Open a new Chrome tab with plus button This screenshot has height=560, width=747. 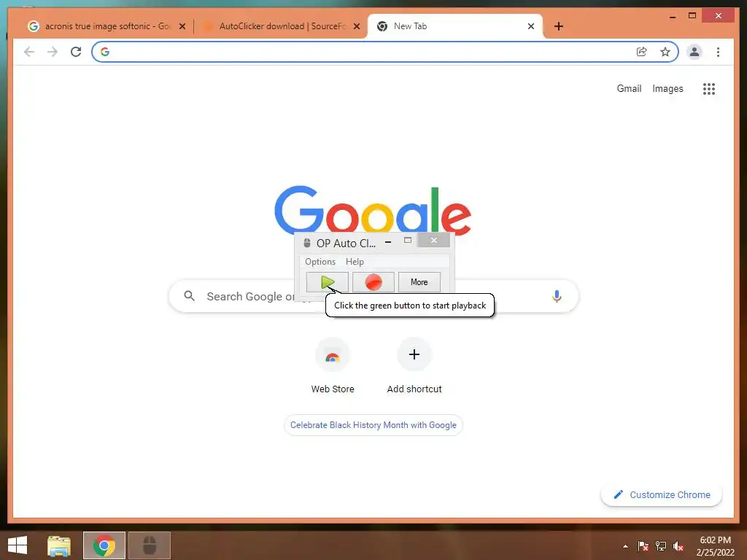tap(559, 27)
